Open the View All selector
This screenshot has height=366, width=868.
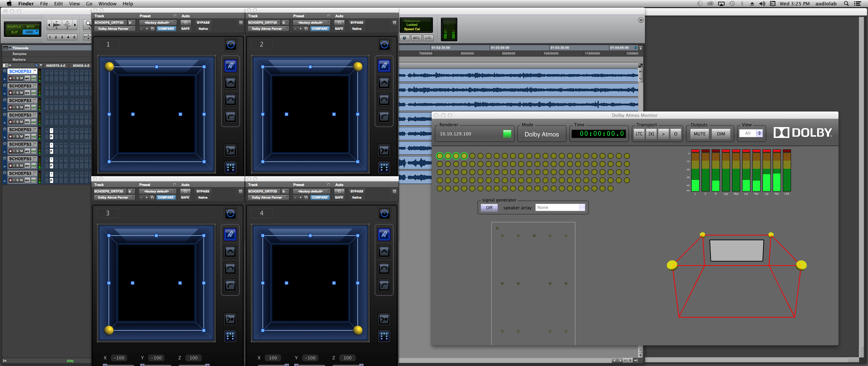point(751,134)
